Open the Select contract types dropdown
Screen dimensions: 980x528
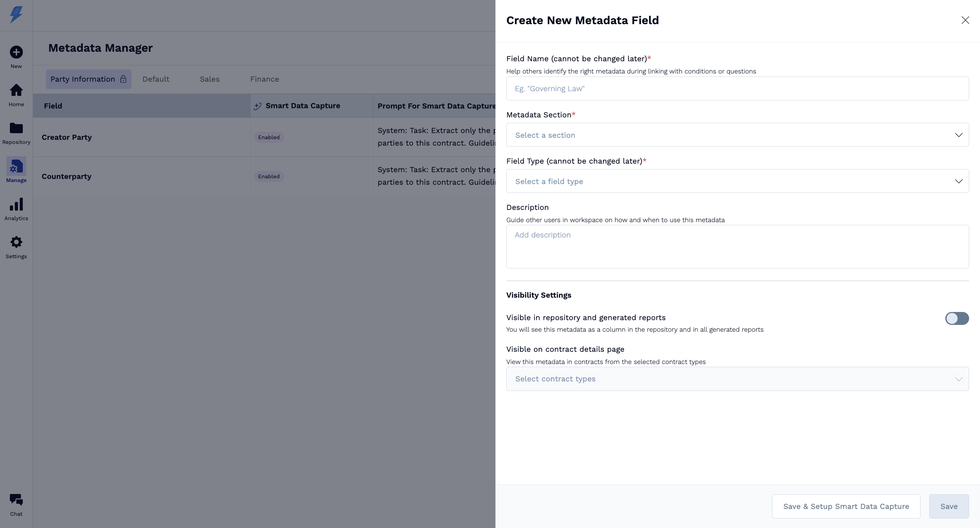(737, 379)
